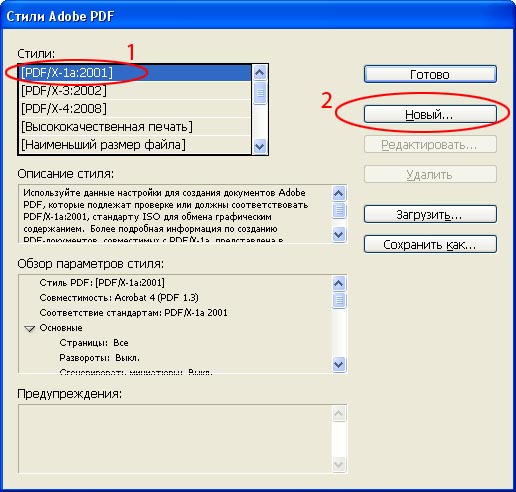Select the [PDF/X-4:2008] style

tap(135, 109)
